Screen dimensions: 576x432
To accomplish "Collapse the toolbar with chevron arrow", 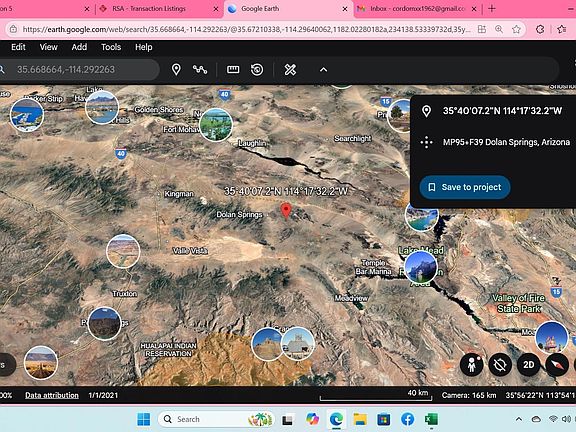I will coord(323,69).
